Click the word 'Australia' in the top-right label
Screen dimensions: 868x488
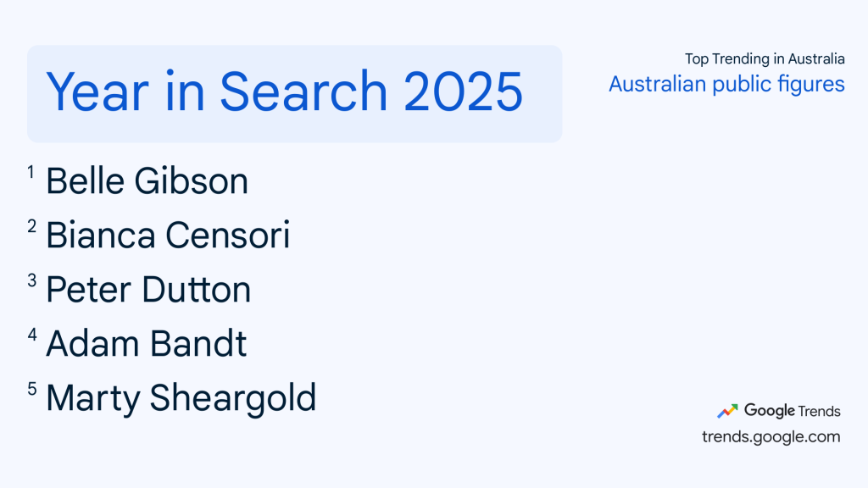point(815,59)
